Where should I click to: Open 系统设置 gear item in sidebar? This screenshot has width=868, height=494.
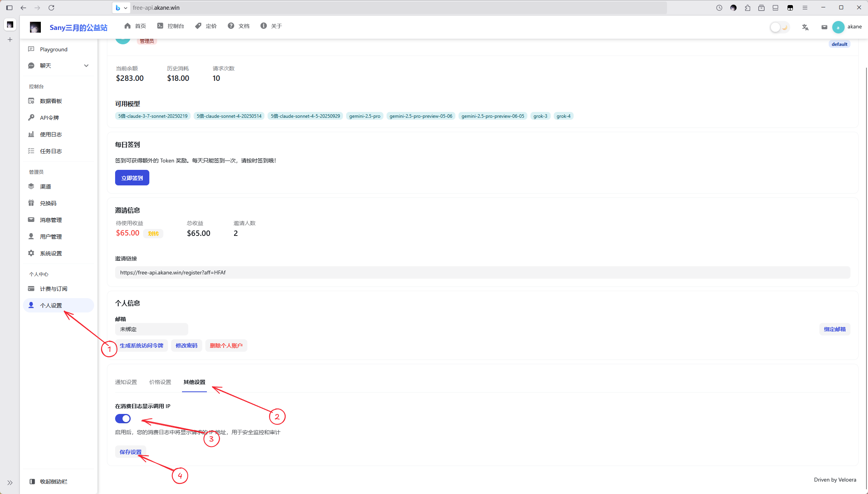[x=51, y=253]
